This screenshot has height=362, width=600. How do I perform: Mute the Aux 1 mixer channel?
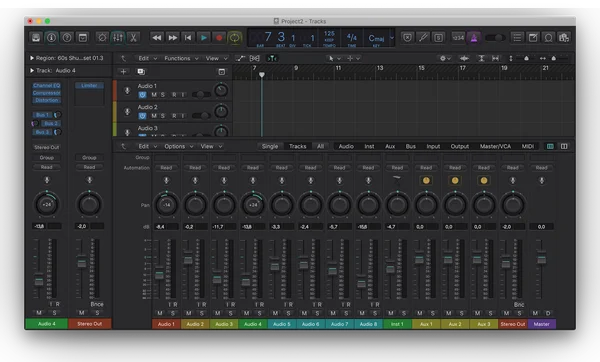420,313
